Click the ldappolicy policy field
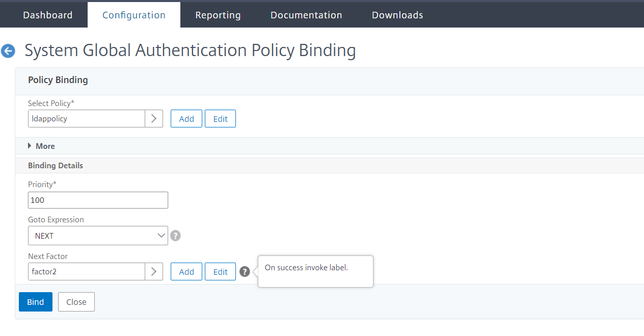The height and width of the screenshot is (336, 644). coord(87,119)
